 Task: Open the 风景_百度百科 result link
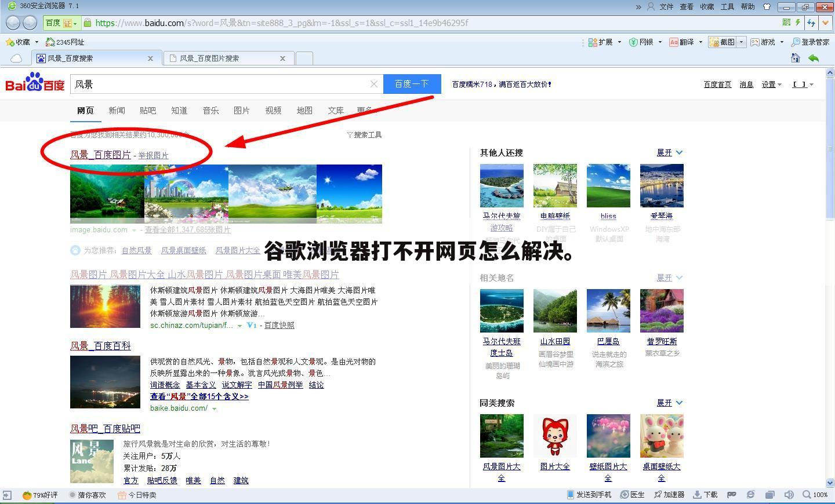coord(100,346)
